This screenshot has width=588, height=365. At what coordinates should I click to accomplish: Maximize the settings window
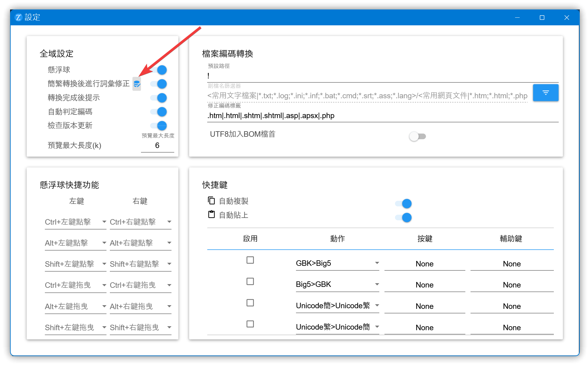point(542,18)
